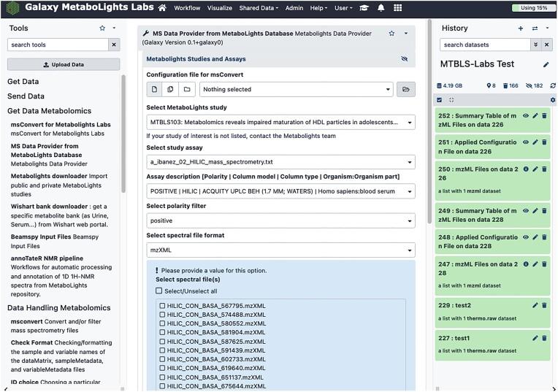Create a new history with plus icon
Screen dimensions: 558x392
pos(521,28)
